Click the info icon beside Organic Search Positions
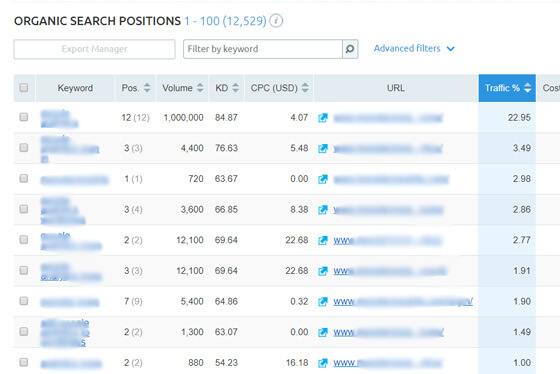 coord(276,21)
